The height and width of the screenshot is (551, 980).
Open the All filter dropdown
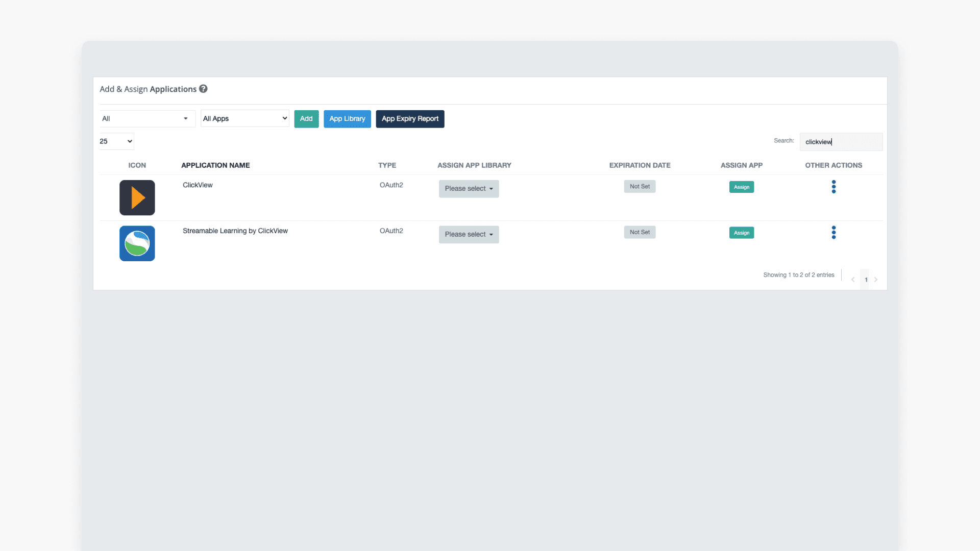147,119
